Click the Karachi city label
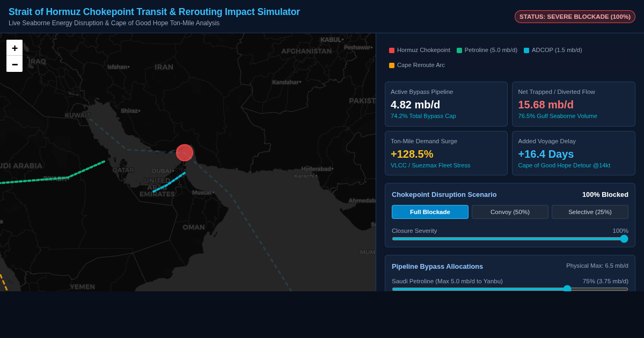The image size is (644, 338). 306,176
